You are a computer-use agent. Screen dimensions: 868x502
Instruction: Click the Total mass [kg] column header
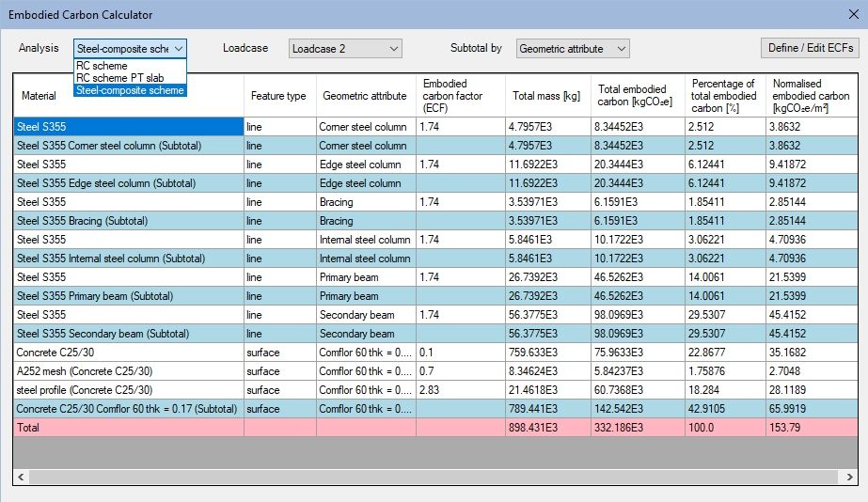(545, 96)
